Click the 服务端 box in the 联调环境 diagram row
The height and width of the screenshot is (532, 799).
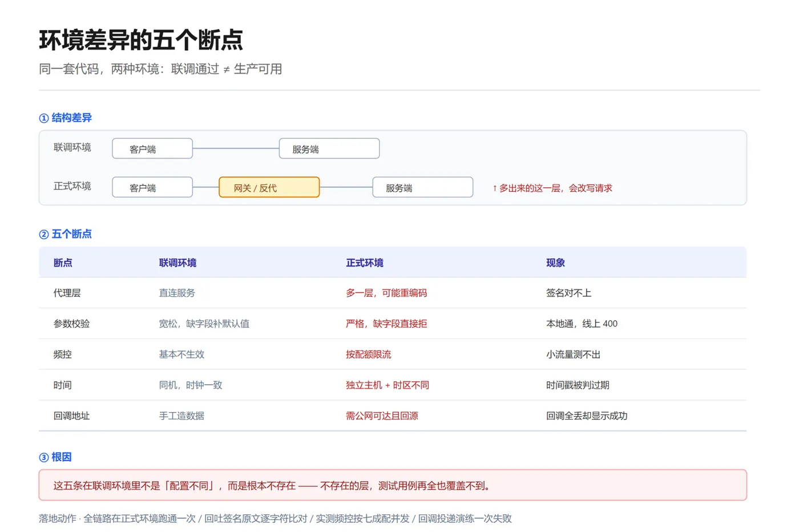pyautogui.click(x=329, y=148)
